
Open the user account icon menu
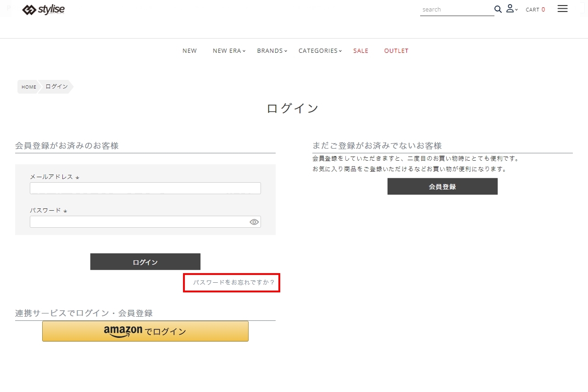511,9
